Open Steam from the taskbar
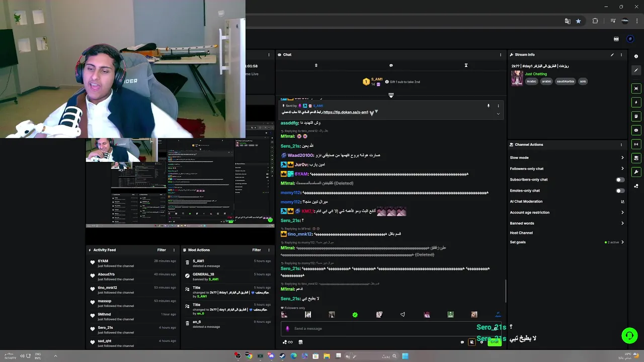 282,356
